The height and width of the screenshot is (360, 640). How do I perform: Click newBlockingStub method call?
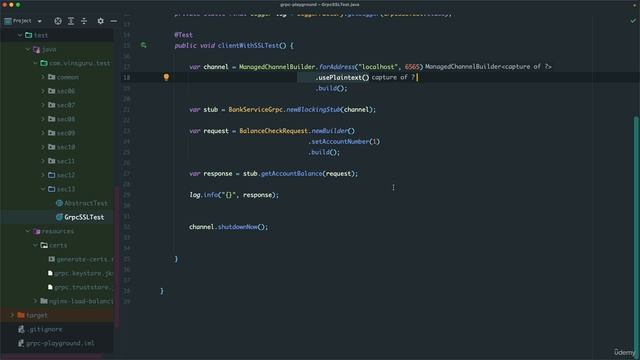pyautogui.click(x=313, y=109)
